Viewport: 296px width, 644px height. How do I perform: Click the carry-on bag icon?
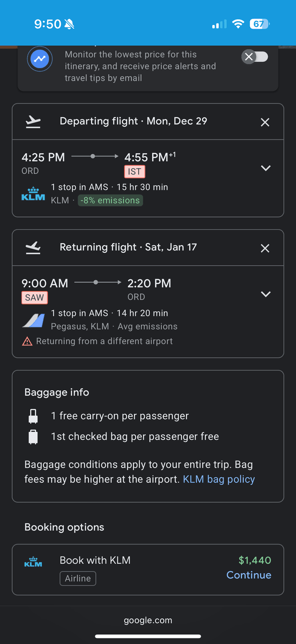coord(33,416)
